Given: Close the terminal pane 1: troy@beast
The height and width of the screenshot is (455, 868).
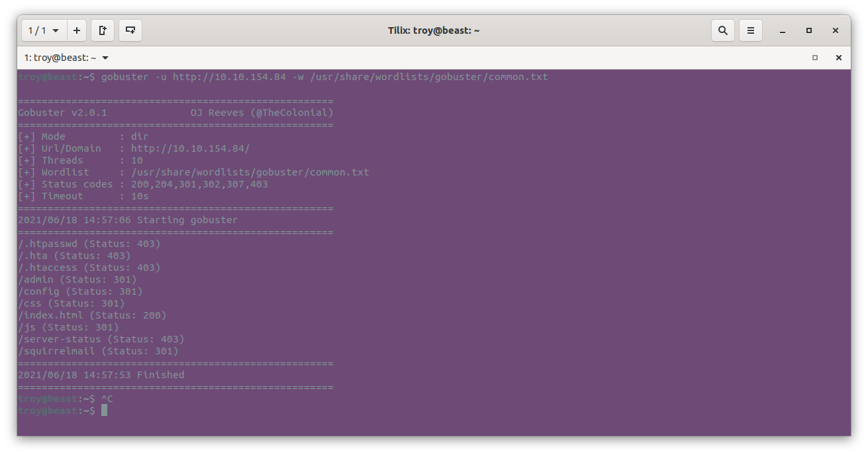Looking at the screenshot, I should 839,58.
